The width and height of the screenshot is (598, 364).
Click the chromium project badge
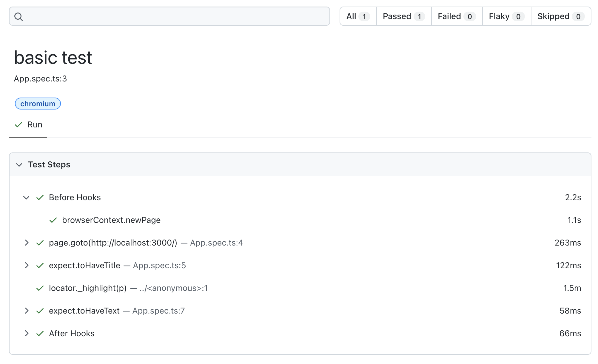click(x=38, y=104)
